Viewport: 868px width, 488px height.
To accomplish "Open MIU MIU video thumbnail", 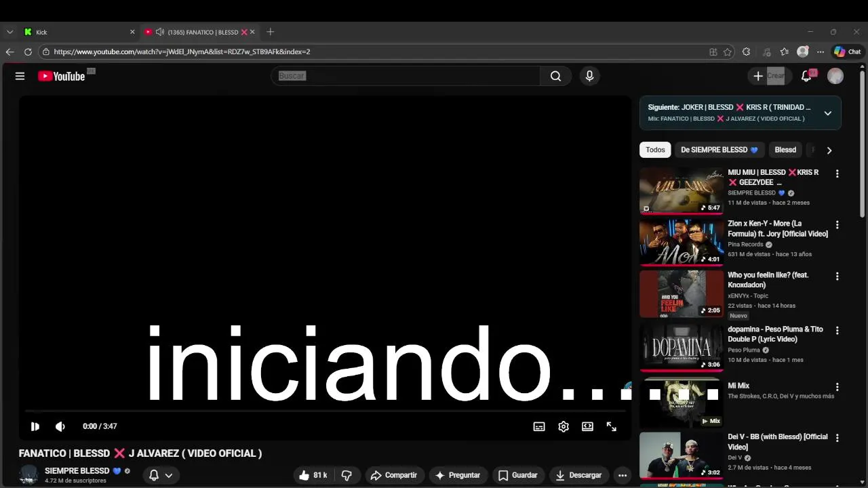I will click(682, 190).
